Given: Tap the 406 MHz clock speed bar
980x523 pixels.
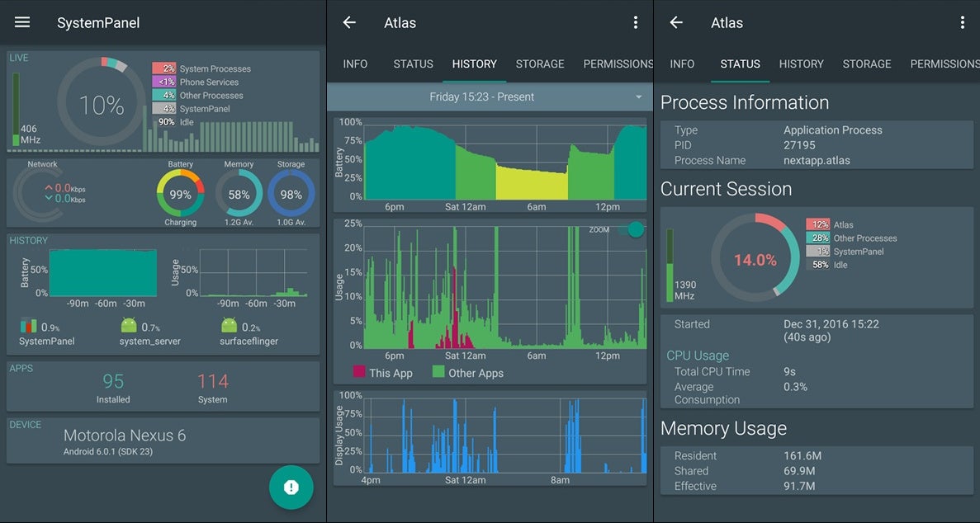Looking at the screenshot, I should coord(16,110).
